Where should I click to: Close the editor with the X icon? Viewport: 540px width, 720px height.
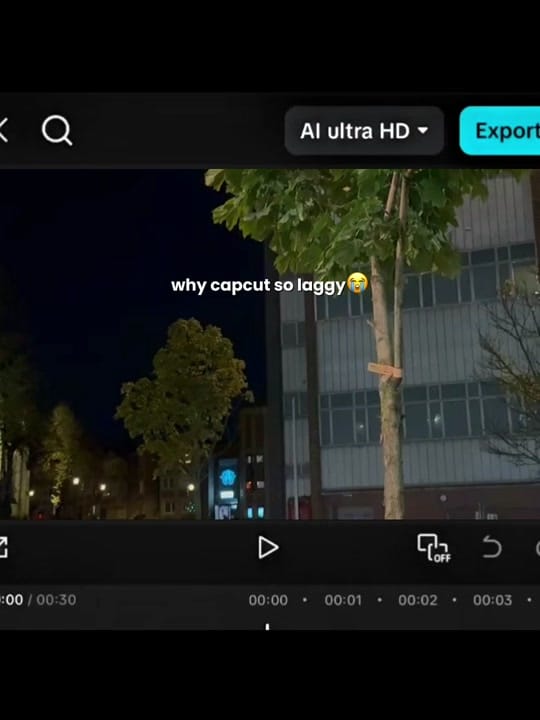[x=3, y=130]
